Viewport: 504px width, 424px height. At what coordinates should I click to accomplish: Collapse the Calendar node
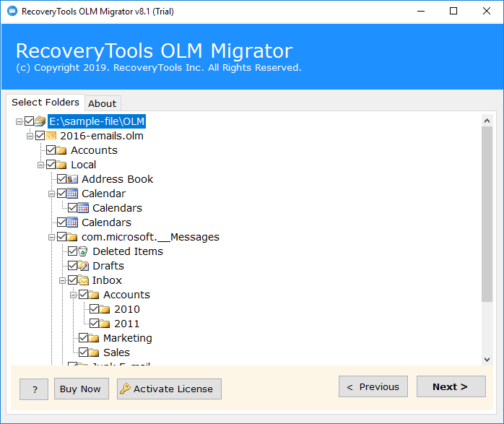(x=51, y=194)
